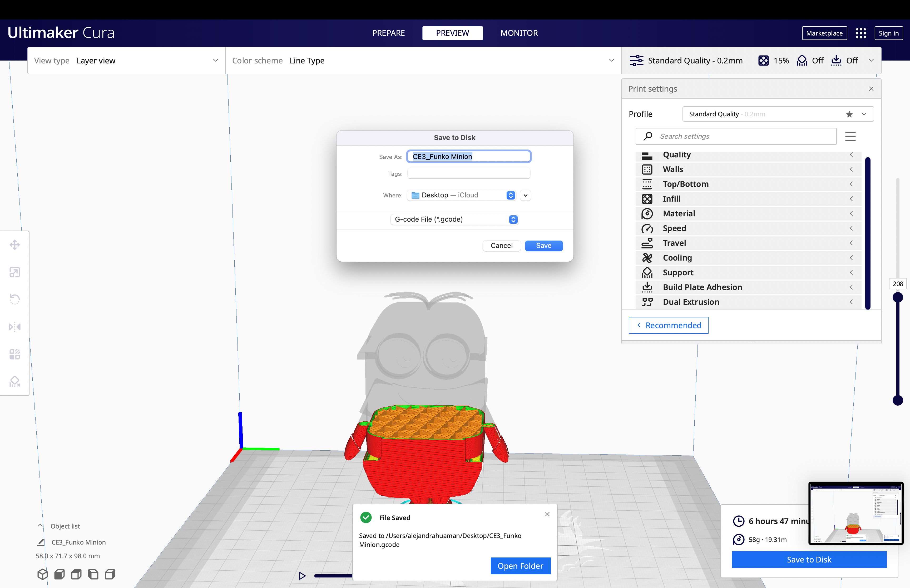
Task: Click the support Off icon
Action: (x=802, y=61)
